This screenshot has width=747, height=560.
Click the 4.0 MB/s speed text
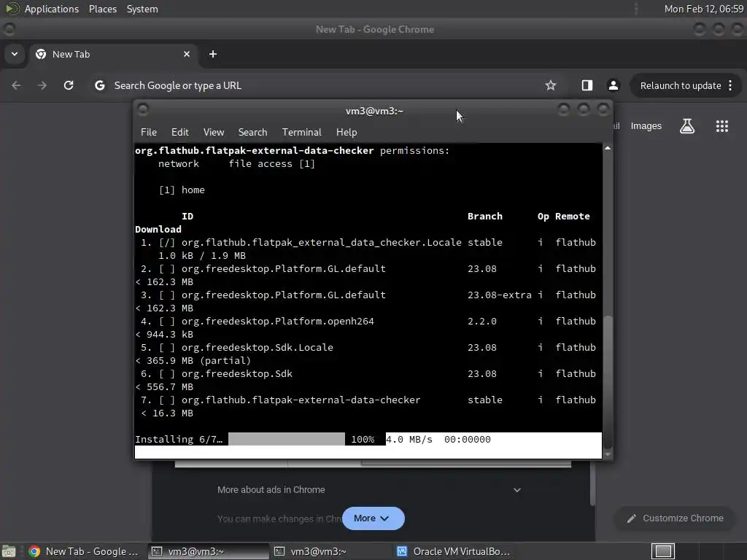[409, 440]
